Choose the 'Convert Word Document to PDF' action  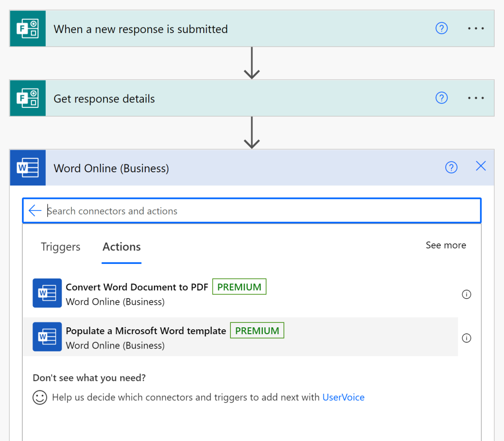click(240, 293)
